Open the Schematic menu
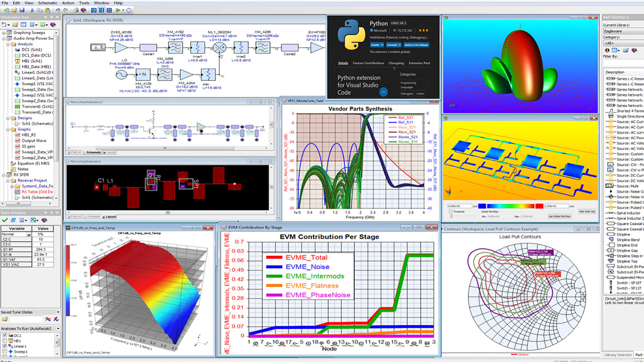 pos(48,3)
